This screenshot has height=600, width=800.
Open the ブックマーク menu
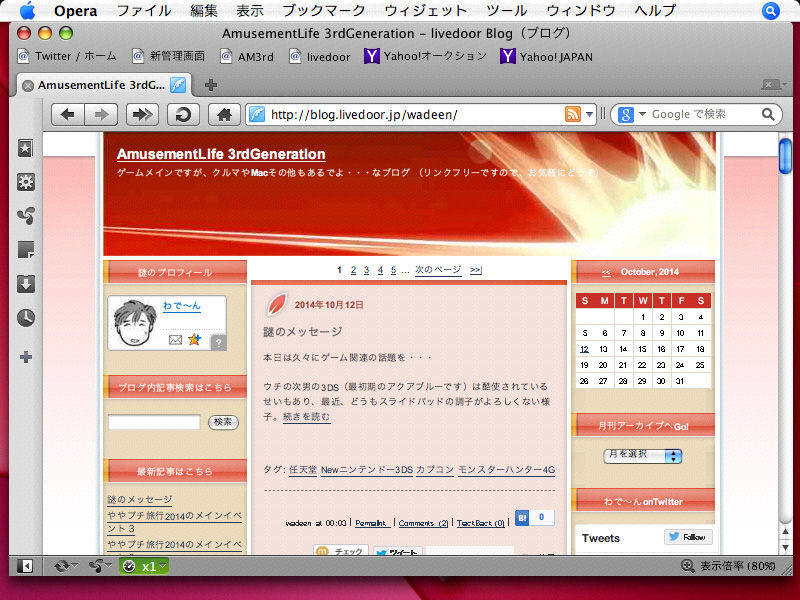point(323,10)
